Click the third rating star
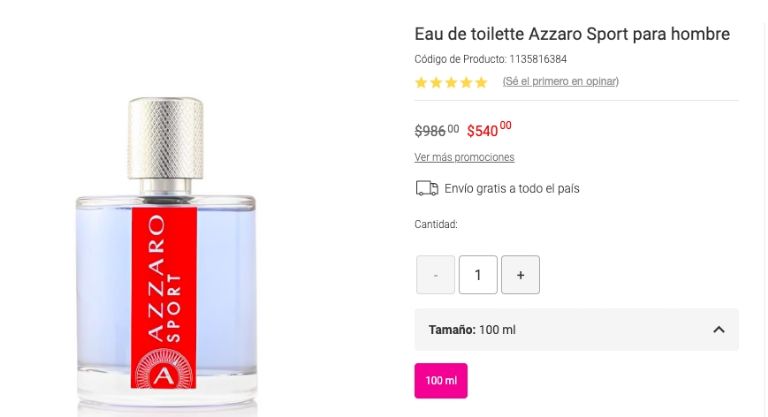Viewport: 768px width, 417px height. pyautogui.click(x=451, y=82)
